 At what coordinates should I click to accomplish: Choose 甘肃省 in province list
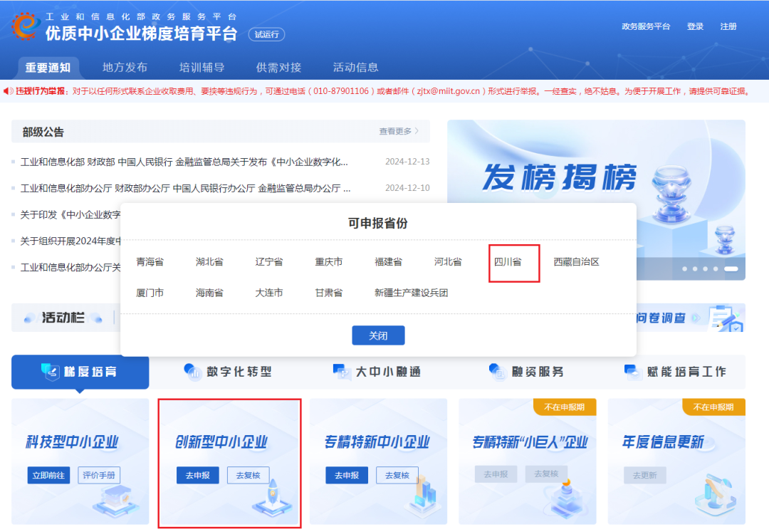[x=328, y=293]
